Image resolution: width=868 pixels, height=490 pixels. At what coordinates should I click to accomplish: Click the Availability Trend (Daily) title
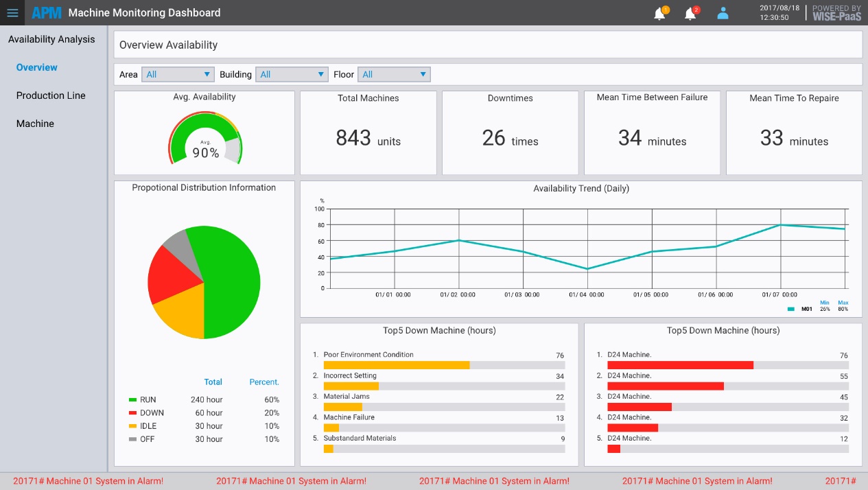[x=581, y=189]
